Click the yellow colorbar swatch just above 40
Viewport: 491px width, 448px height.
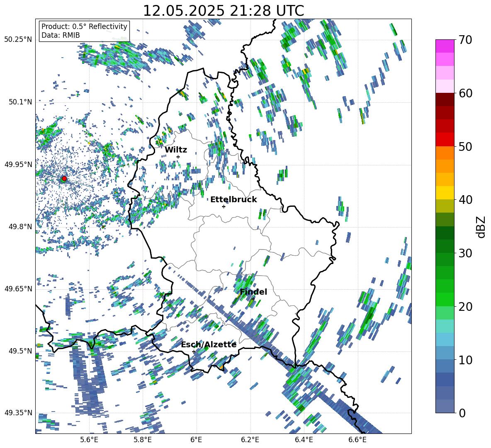(x=445, y=193)
